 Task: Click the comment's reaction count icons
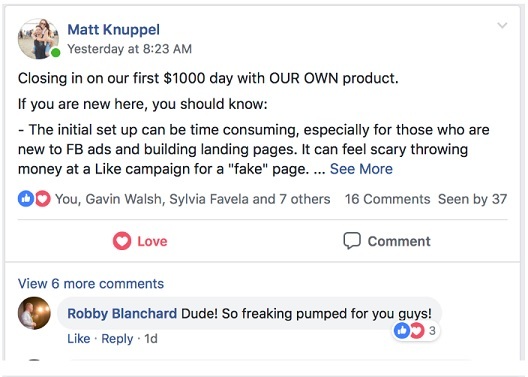click(x=415, y=331)
